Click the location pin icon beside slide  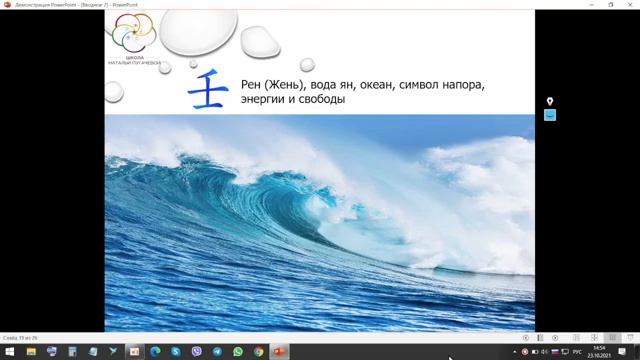point(550,101)
